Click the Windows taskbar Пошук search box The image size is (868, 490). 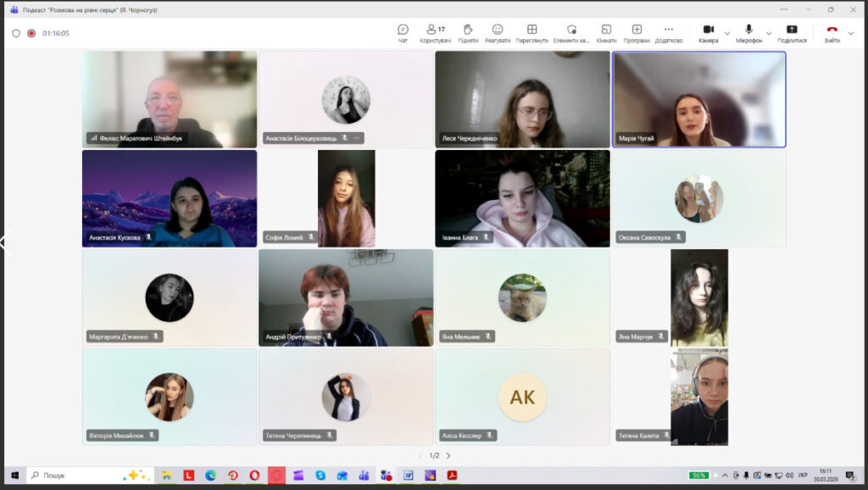click(76, 476)
